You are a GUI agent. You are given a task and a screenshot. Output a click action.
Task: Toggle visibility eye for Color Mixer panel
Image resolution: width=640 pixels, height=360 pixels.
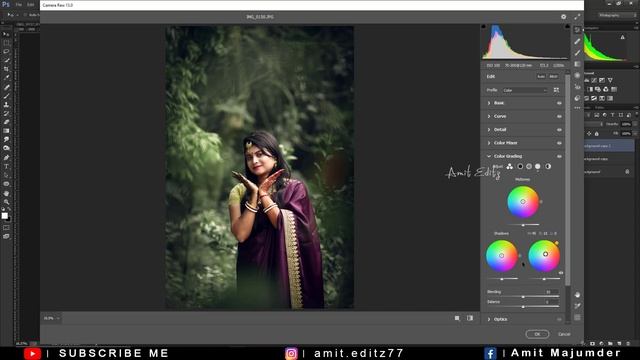[559, 143]
